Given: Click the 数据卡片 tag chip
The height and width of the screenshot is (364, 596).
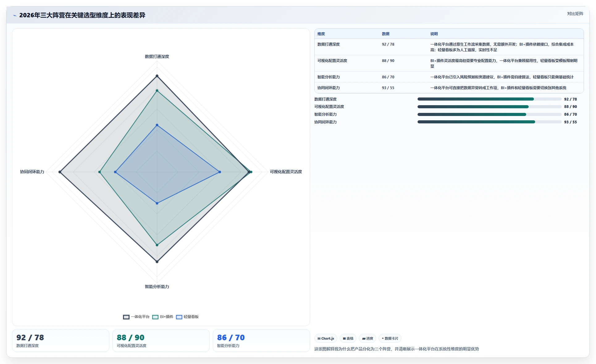Looking at the screenshot, I should pyautogui.click(x=390, y=338).
